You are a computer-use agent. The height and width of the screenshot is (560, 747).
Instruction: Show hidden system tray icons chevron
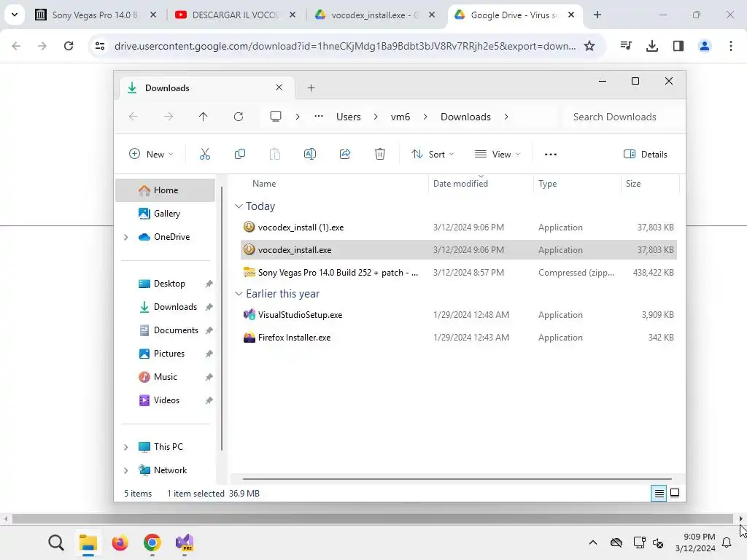592,542
